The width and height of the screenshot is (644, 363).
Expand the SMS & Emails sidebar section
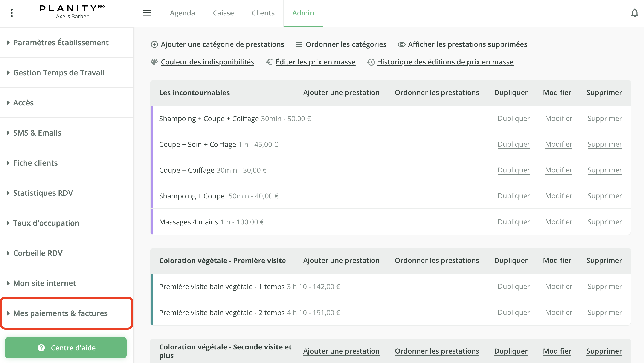pyautogui.click(x=37, y=133)
